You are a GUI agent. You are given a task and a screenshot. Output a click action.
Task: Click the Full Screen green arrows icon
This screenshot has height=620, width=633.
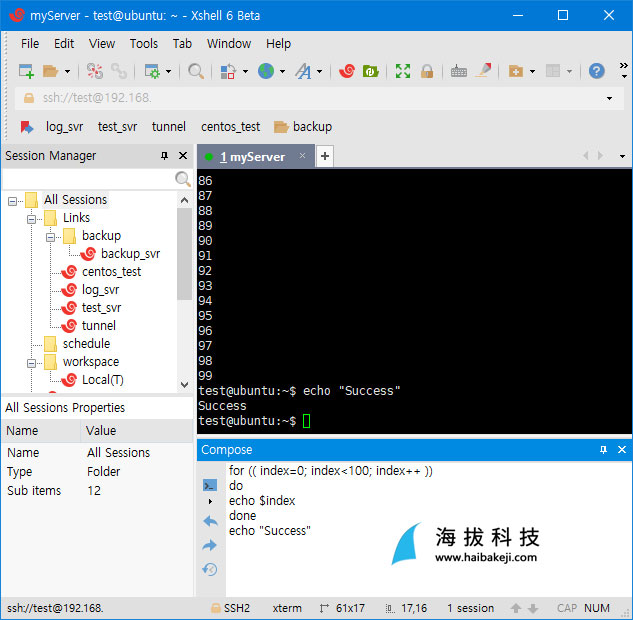(403, 71)
